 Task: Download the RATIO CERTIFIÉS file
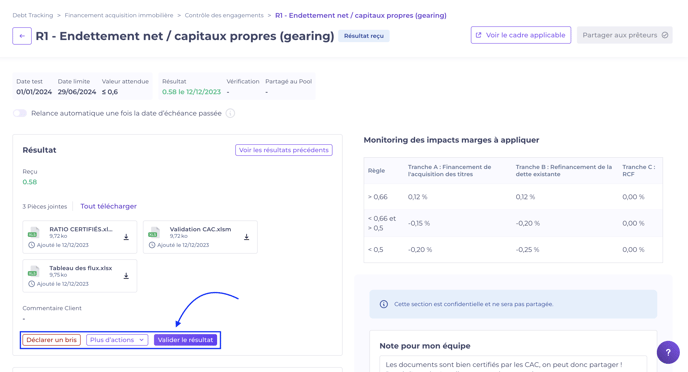[x=126, y=237]
